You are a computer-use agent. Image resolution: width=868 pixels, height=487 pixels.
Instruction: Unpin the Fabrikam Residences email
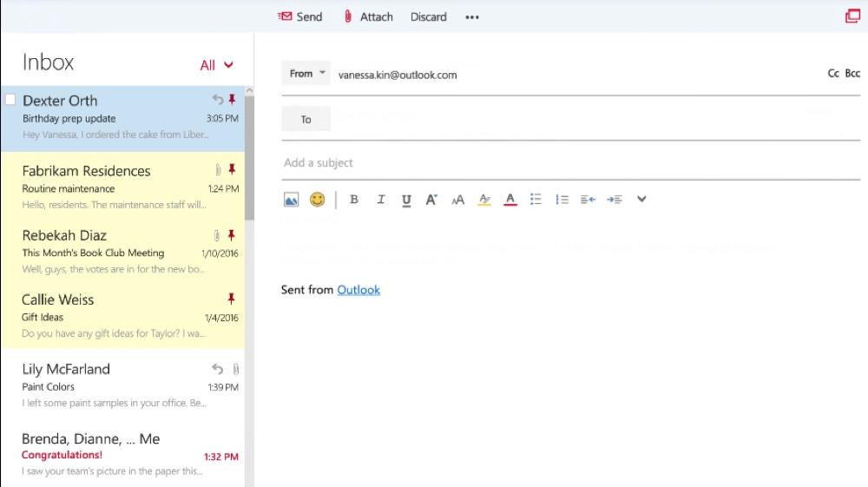point(232,169)
